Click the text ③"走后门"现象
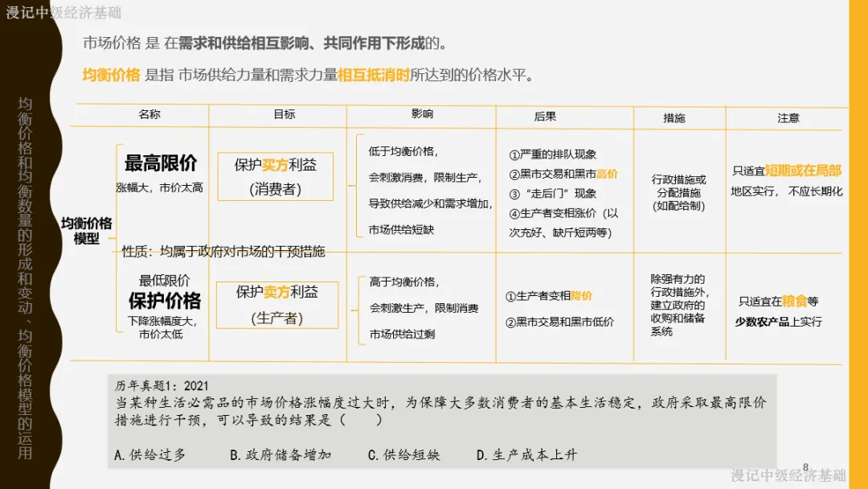The height and width of the screenshot is (489, 868). pyautogui.click(x=552, y=194)
